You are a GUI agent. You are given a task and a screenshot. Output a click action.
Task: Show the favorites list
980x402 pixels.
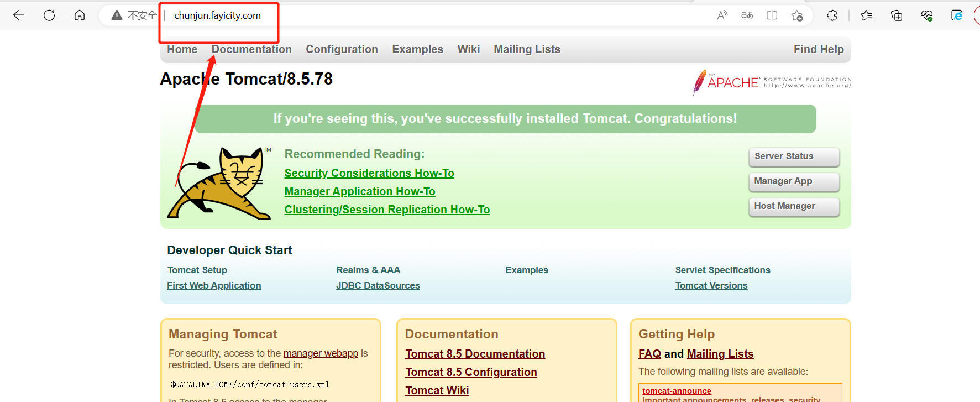pyautogui.click(x=866, y=15)
